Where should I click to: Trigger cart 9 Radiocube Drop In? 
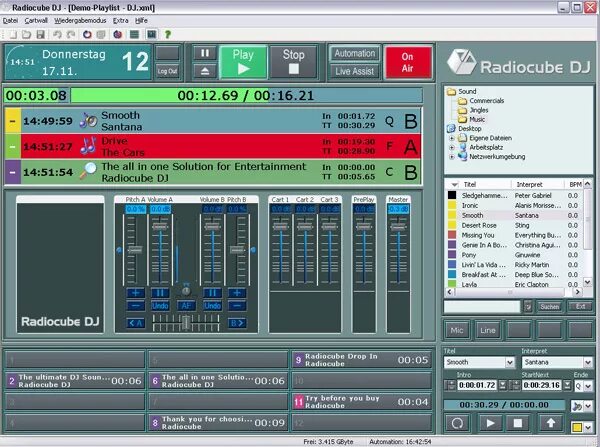point(362,360)
